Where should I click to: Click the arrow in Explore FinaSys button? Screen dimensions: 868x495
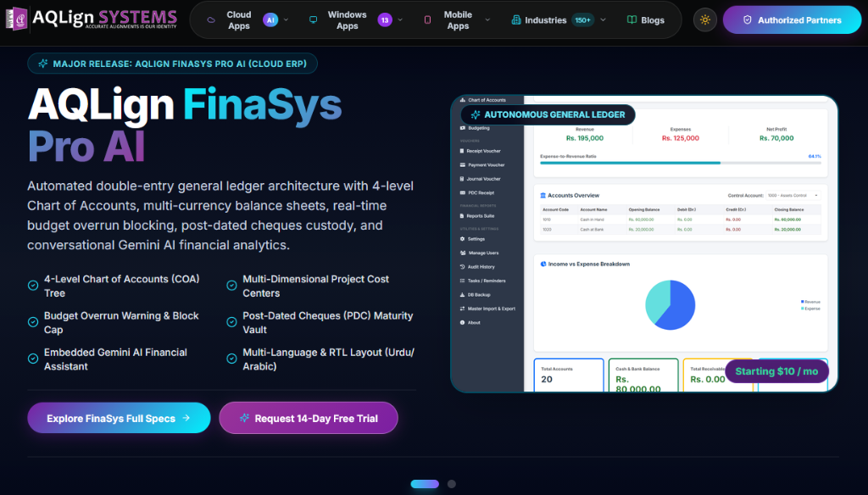click(186, 418)
